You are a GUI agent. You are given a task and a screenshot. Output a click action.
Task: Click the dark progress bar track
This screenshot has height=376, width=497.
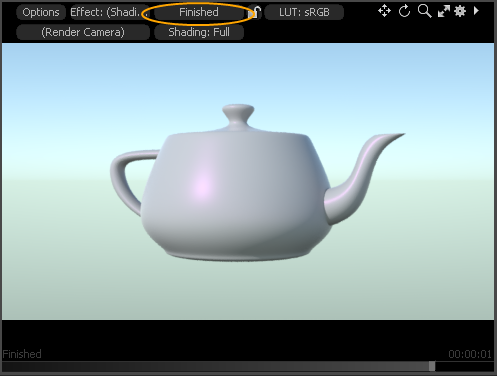point(248,366)
